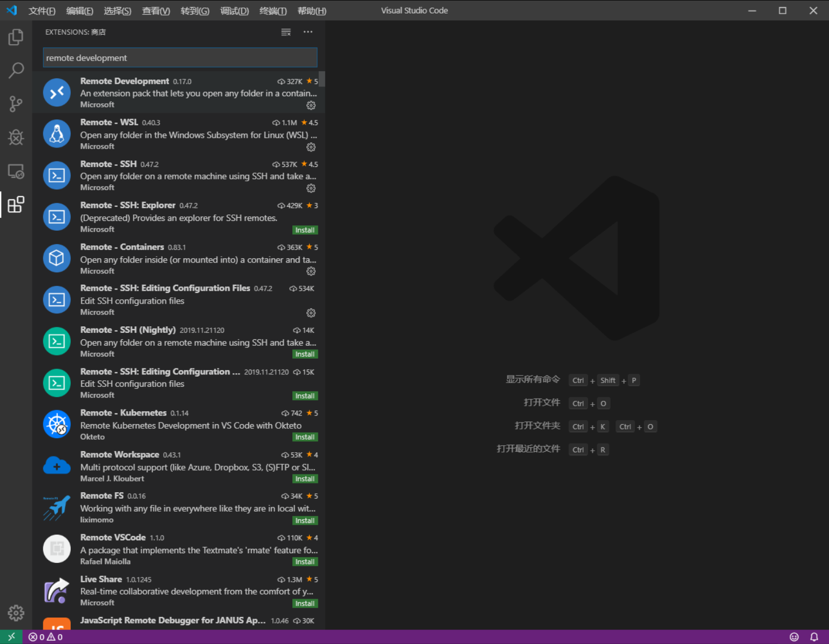Select Remote Development extension title
Viewport: 829px width, 644px height.
tap(125, 81)
